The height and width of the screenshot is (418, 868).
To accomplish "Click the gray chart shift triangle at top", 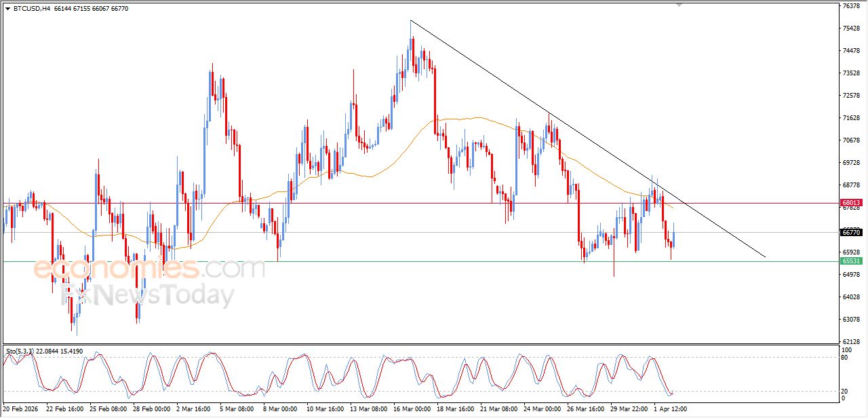I will tap(679, 5).
